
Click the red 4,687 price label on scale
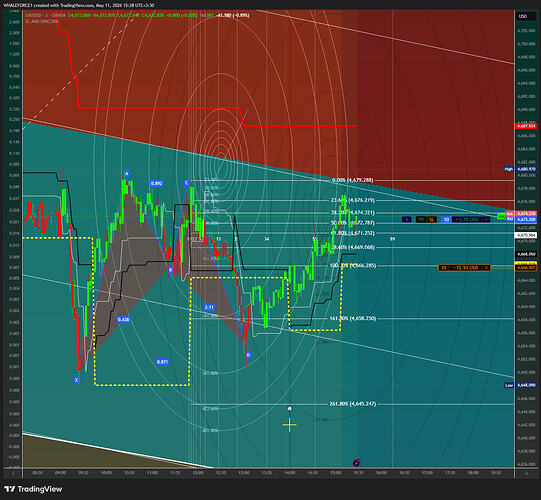526,126
